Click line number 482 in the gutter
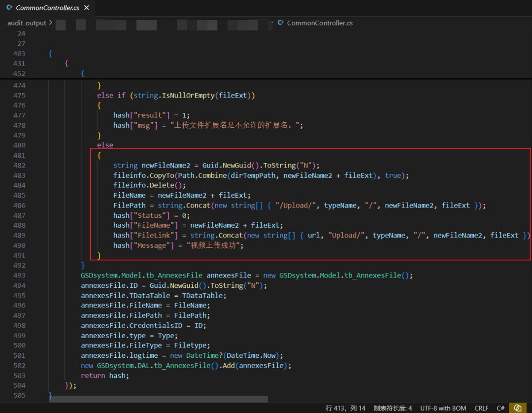This screenshot has width=532, height=413. (19, 165)
